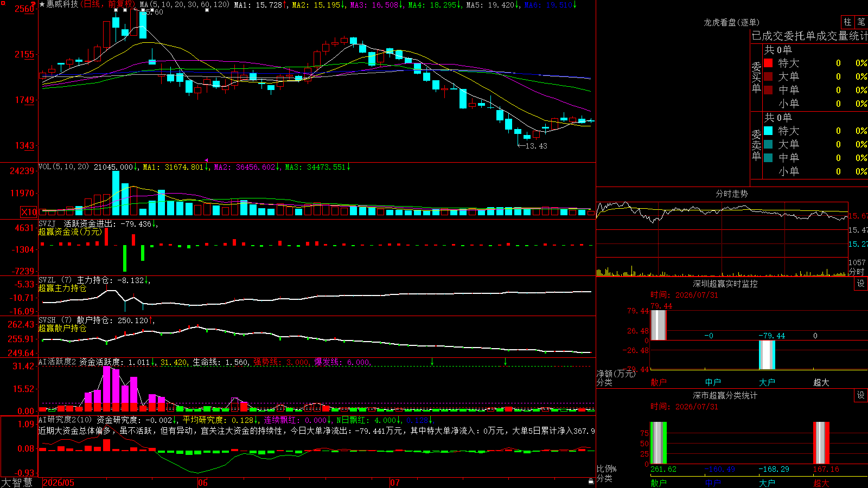Click the 大户 bar in 深圳超赢实时监控 chart
868x488 pixels.
click(767, 355)
